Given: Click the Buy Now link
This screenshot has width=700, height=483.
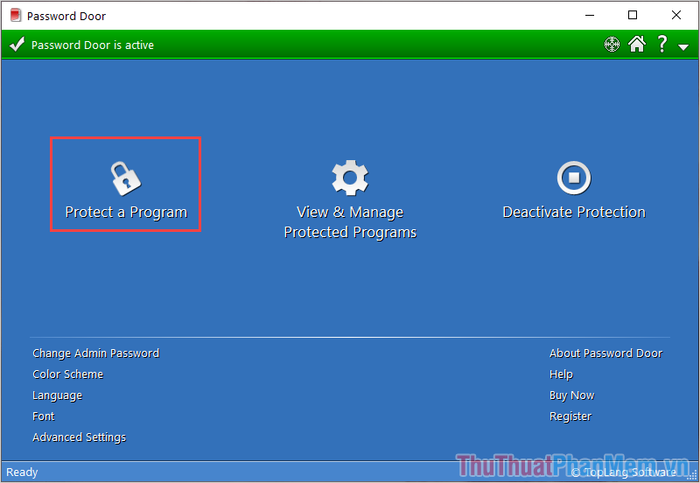Looking at the screenshot, I should tap(572, 396).
